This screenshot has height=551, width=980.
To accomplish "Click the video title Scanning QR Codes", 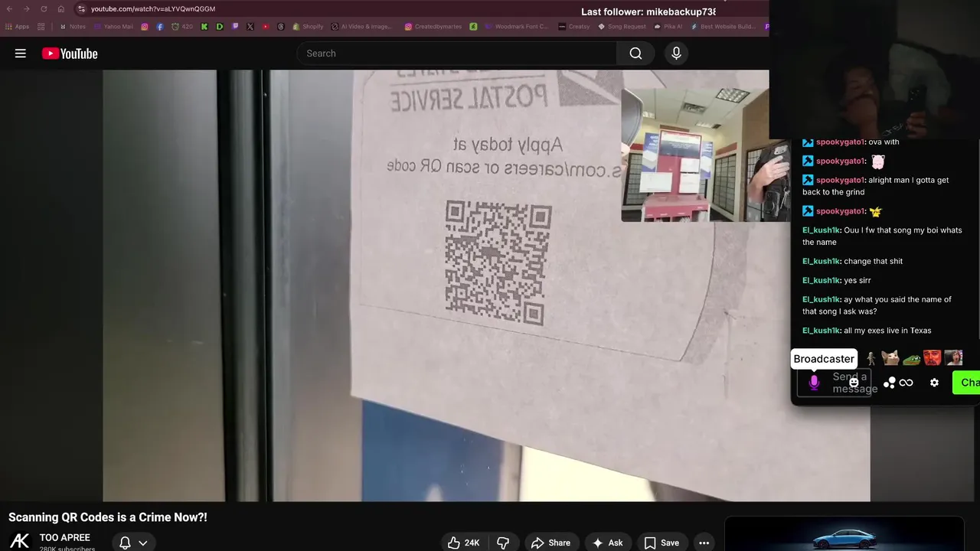I will tap(108, 517).
